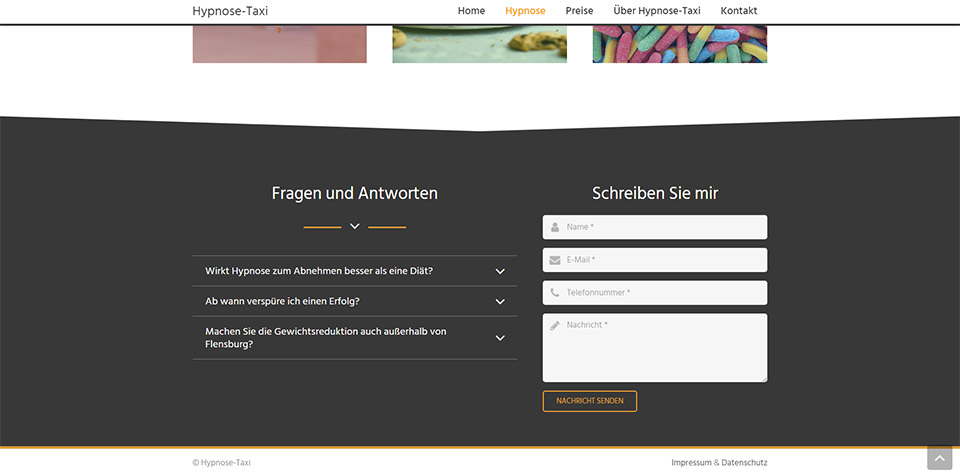Image resolution: width=960 pixels, height=475 pixels.
Task: Click the phone icon in Telefonnummer field
Action: tap(555, 293)
